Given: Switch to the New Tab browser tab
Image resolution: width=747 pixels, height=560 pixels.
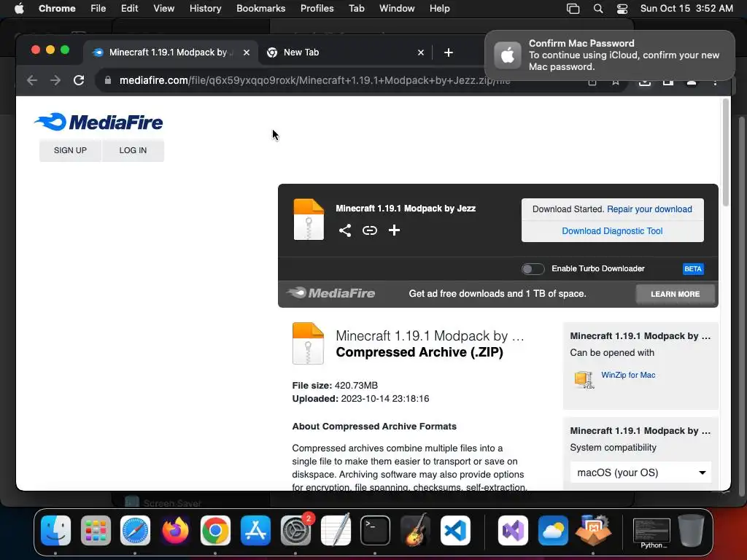Looking at the screenshot, I should click(x=345, y=52).
